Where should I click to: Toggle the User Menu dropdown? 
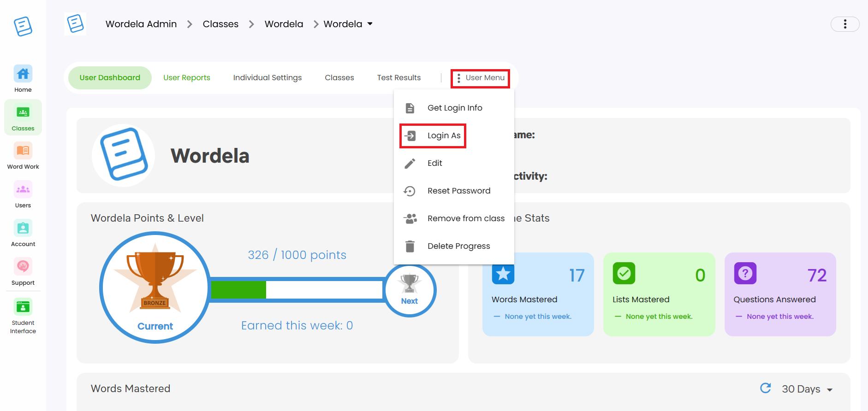tap(480, 78)
